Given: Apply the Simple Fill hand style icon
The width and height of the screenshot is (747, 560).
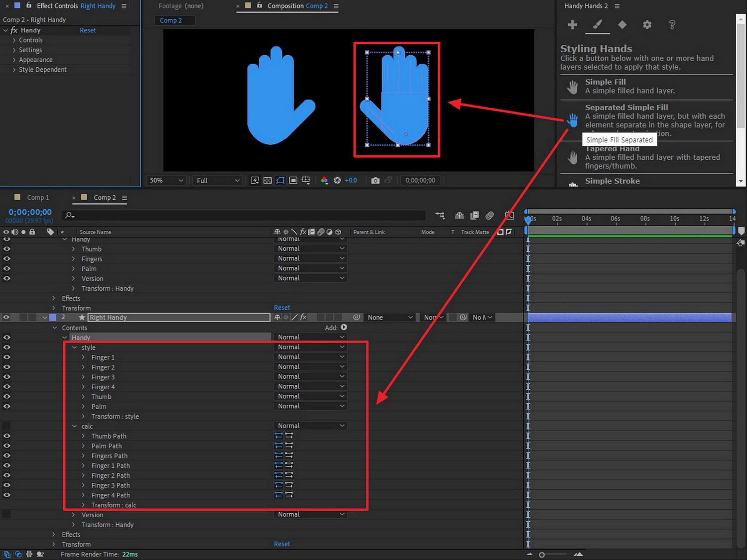Looking at the screenshot, I should coord(573,87).
